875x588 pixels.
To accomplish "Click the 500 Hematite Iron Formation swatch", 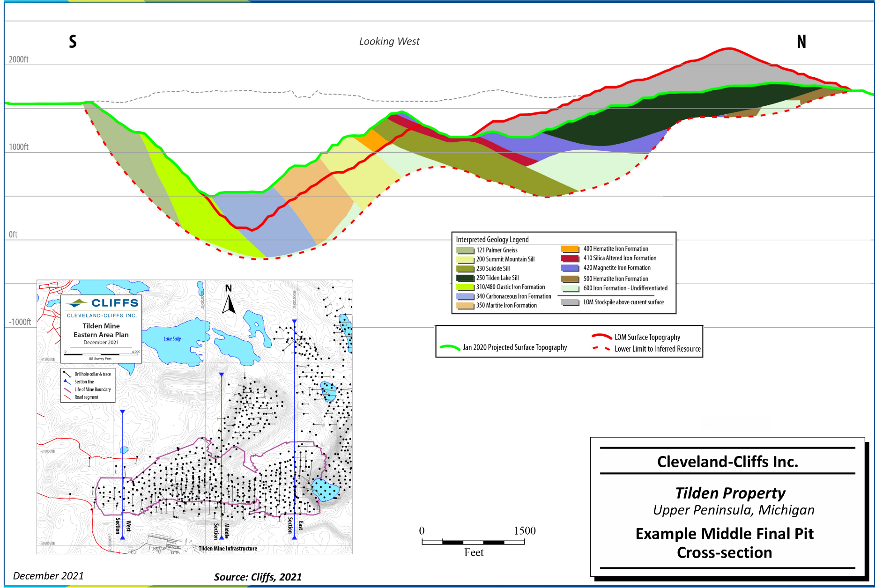I will pos(570,279).
